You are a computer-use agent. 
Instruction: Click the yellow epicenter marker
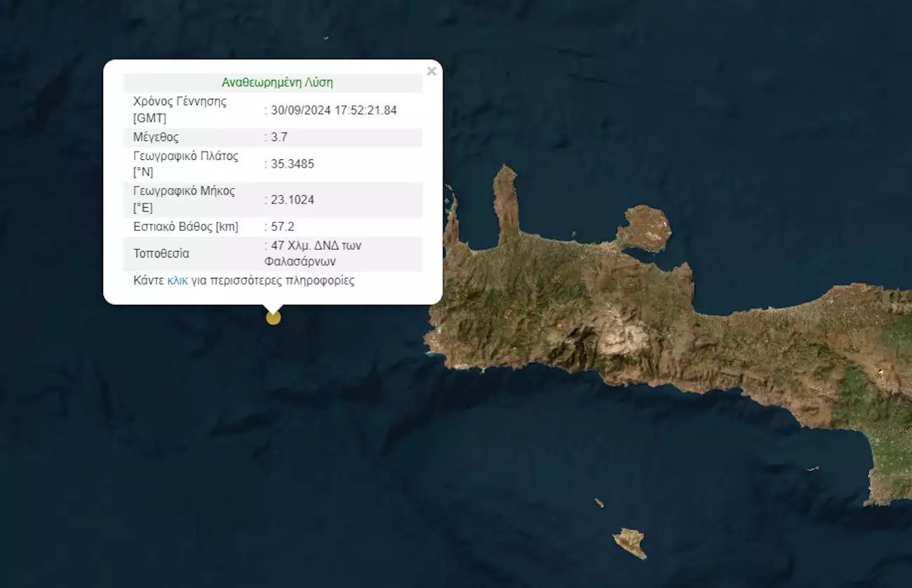click(x=274, y=318)
